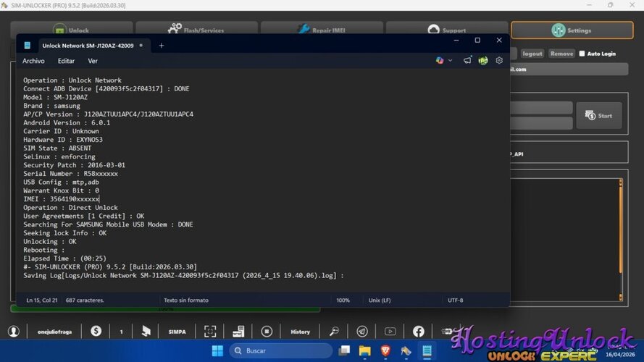The width and height of the screenshot is (644, 362).
Task: Click the Start button with coin icon
Action: (599, 116)
